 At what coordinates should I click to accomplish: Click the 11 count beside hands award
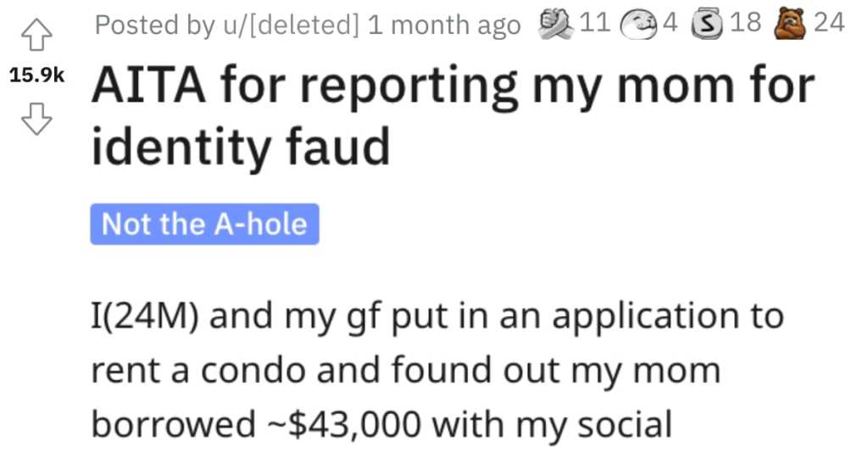(x=594, y=23)
